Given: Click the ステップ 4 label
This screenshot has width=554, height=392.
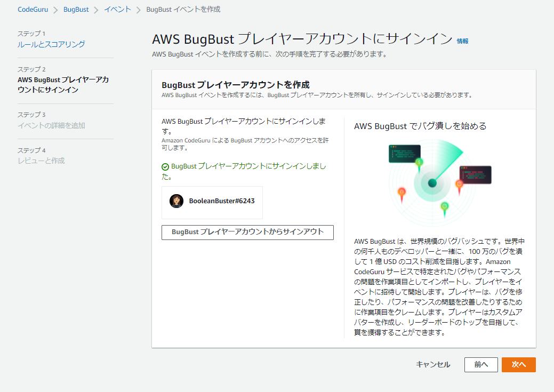Looking at the screenshot, I should click(x=31, y=150).
